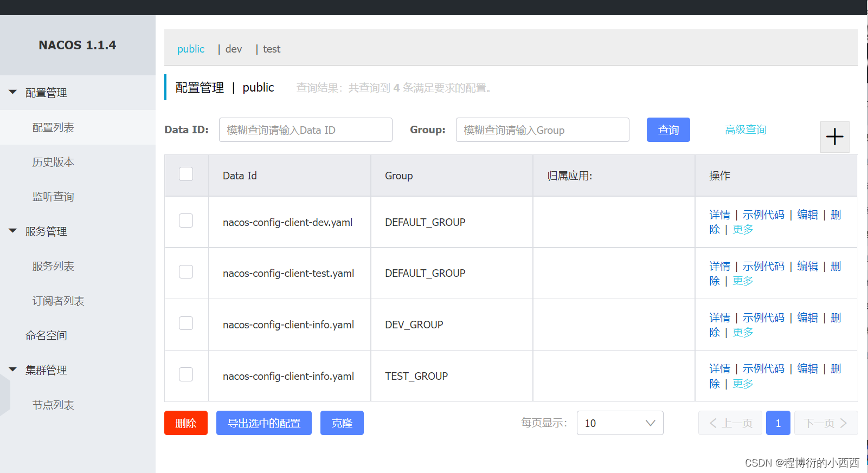
Task: Switch to the dev namespace tab
Action: coord(234,49)
